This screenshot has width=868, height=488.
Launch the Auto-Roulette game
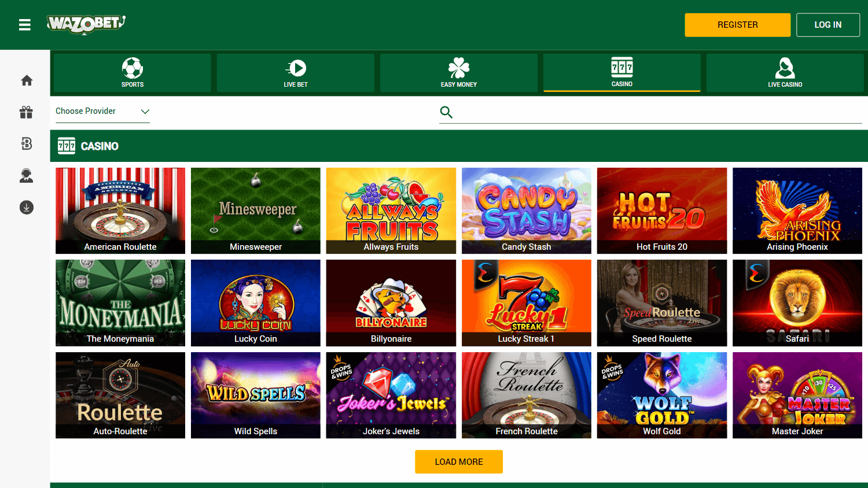pos(120,395)
